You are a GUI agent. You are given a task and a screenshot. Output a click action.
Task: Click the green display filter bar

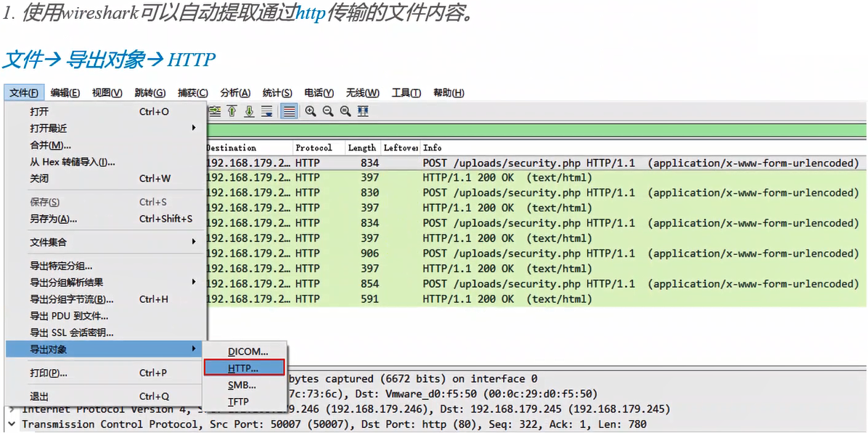537,131
